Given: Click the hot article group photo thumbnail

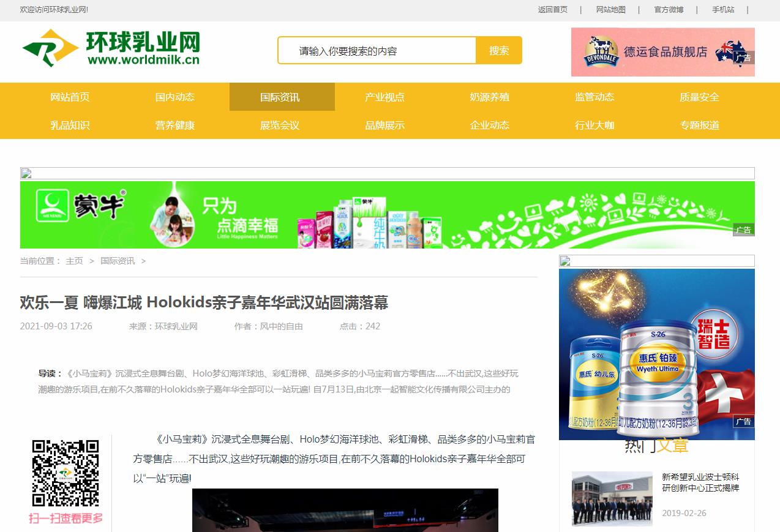Looking at the screenshot, I should [612, 498].
